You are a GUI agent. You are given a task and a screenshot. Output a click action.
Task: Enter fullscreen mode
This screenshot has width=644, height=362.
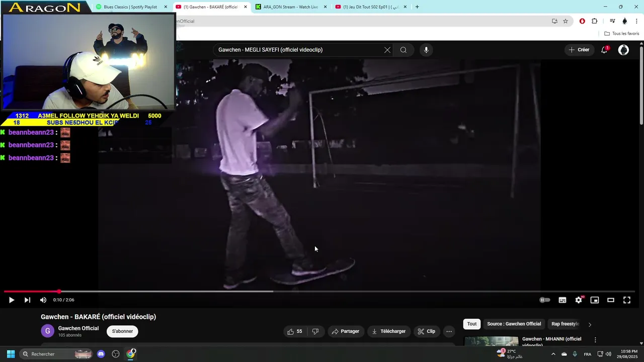tap(627, 300)
